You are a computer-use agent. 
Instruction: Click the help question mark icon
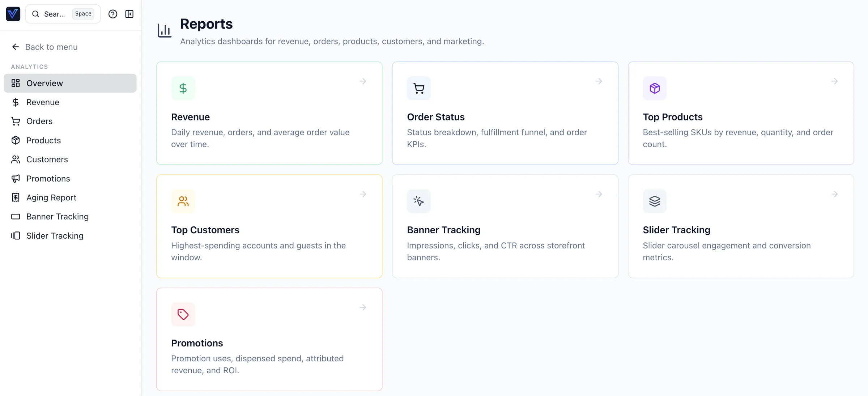pyautogui.click(x=113, y=14)
